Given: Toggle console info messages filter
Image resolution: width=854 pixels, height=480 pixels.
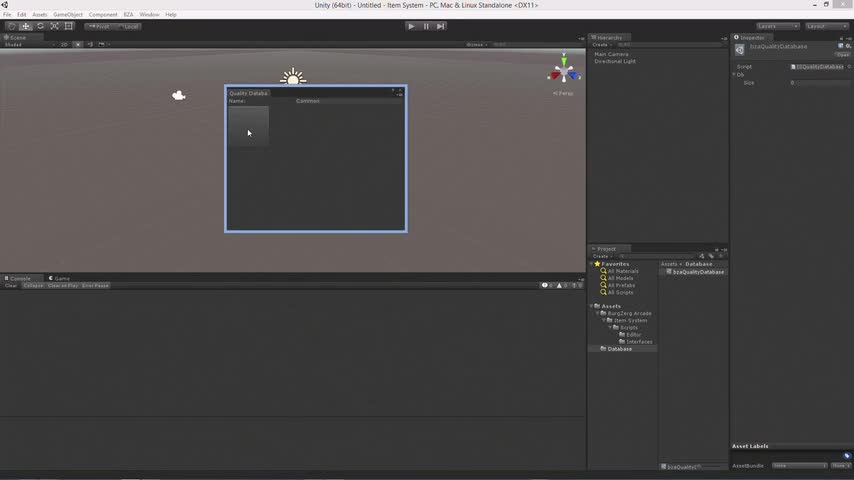Looking at the screenshot, I should click(x=547, y=285).
